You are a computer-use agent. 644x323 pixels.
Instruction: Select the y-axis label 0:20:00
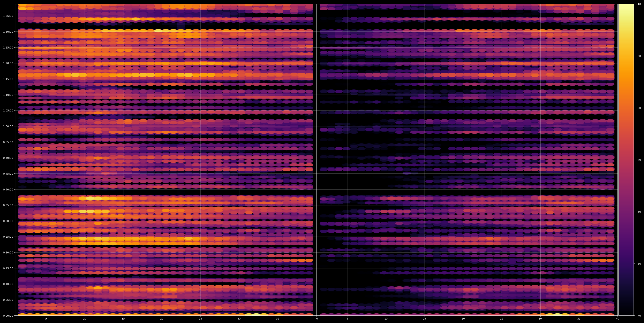click(x=8, y=252)
